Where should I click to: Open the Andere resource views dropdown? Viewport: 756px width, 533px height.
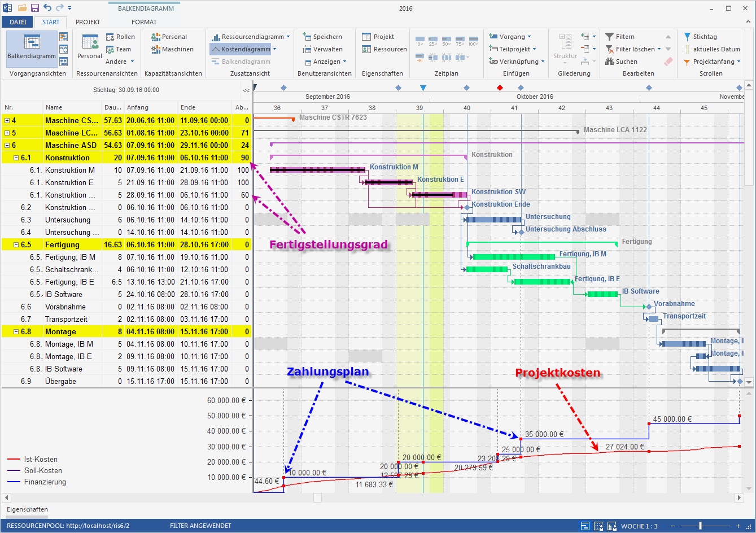coord(120,62)
